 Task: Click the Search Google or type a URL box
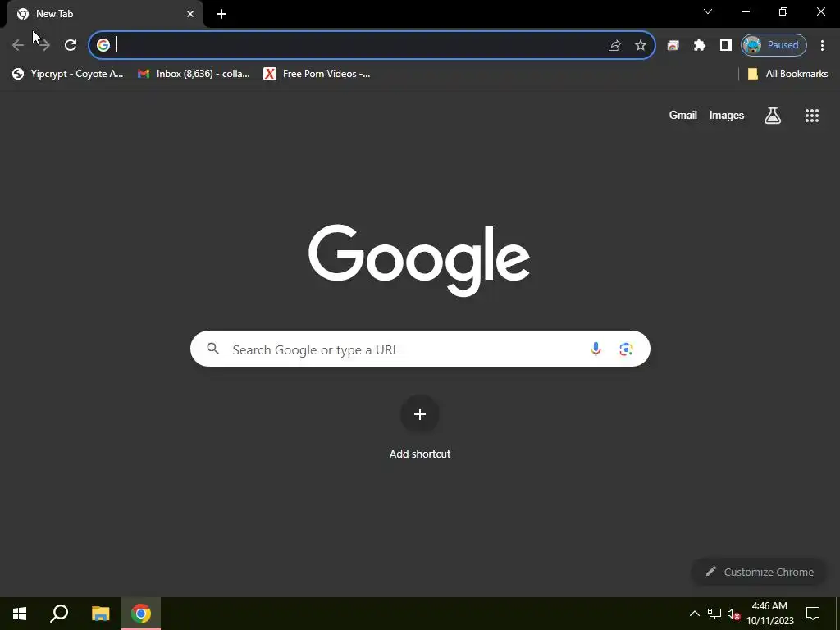[x=420, y=349]
